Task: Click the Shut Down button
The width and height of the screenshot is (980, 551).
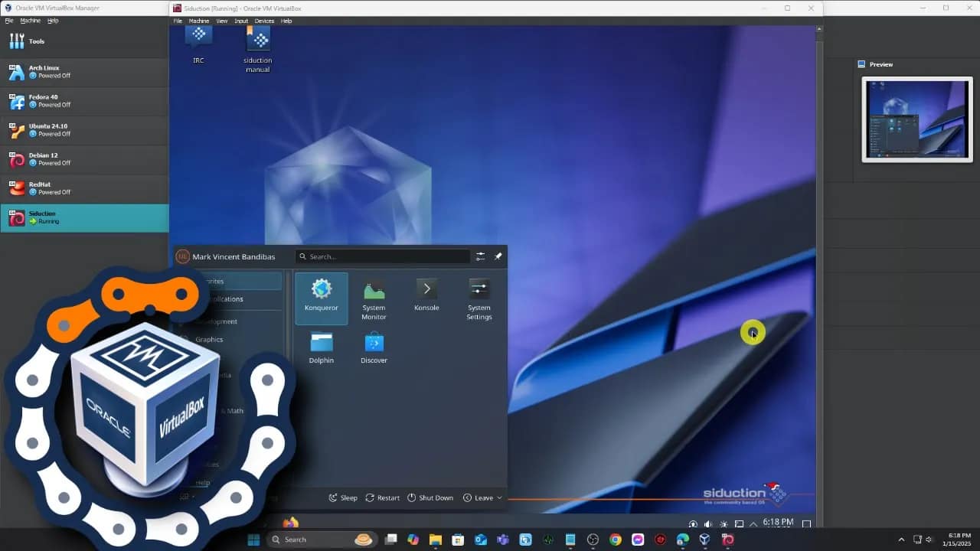Action: pyautogui.click(x=430, y=497)
